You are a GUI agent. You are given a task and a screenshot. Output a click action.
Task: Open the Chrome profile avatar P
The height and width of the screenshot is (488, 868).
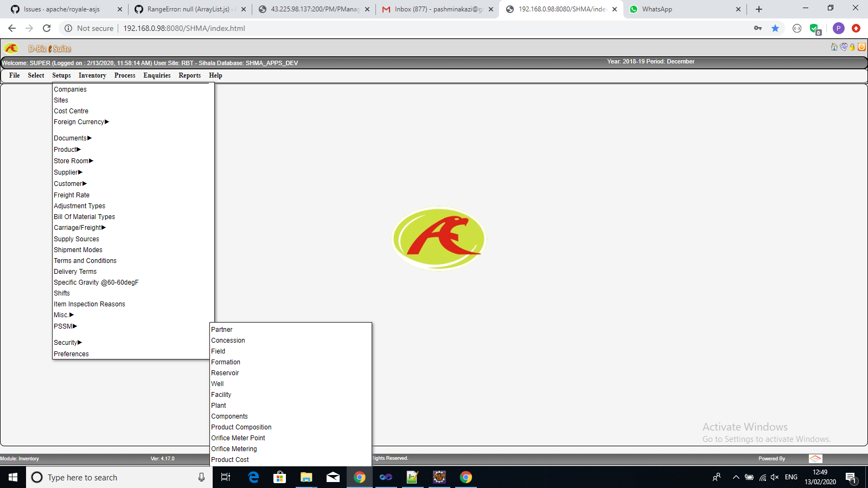pos(839,28)
